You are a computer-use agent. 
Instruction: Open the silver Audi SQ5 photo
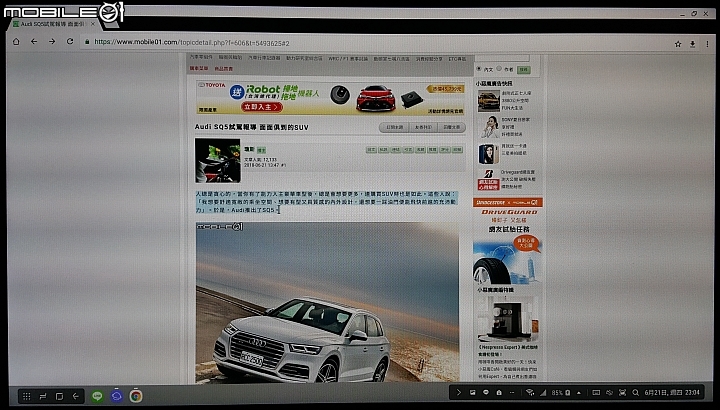tap(327, 302)
